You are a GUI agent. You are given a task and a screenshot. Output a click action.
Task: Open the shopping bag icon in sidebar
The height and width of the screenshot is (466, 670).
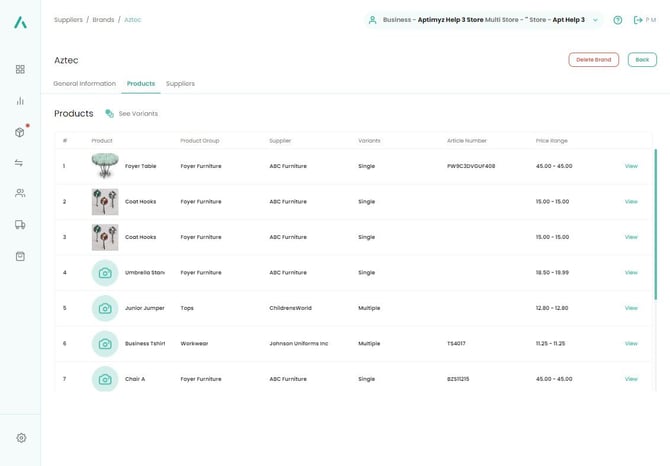20,256
